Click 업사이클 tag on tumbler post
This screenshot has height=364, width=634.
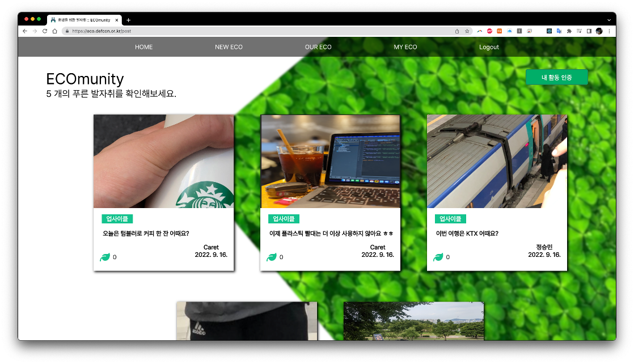[117, 219]
